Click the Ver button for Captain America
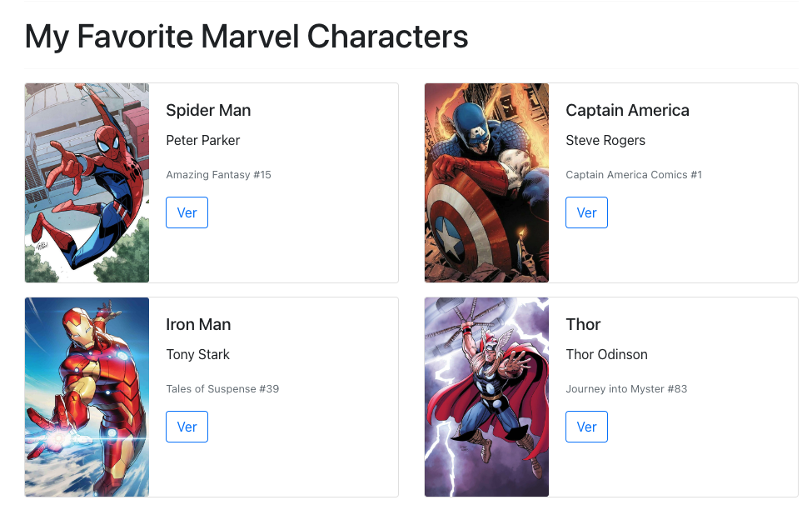812x505 pixels. (586, 212)
